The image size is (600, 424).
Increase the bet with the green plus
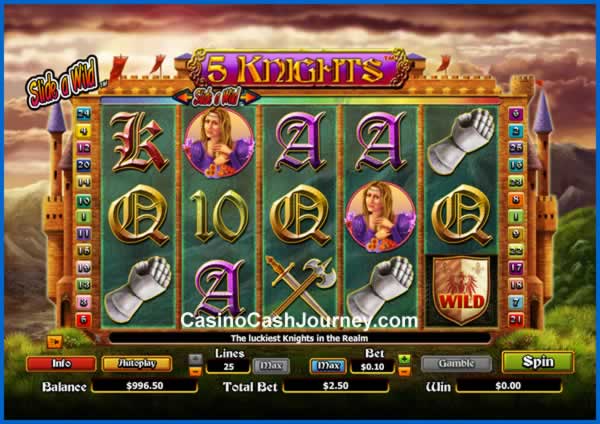(x=404, y=359)
